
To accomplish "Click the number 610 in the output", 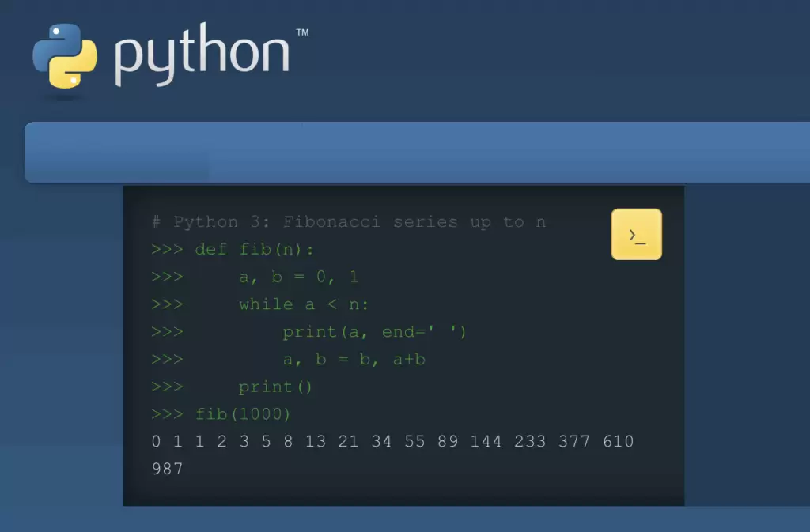I will (x=618, y=441).
